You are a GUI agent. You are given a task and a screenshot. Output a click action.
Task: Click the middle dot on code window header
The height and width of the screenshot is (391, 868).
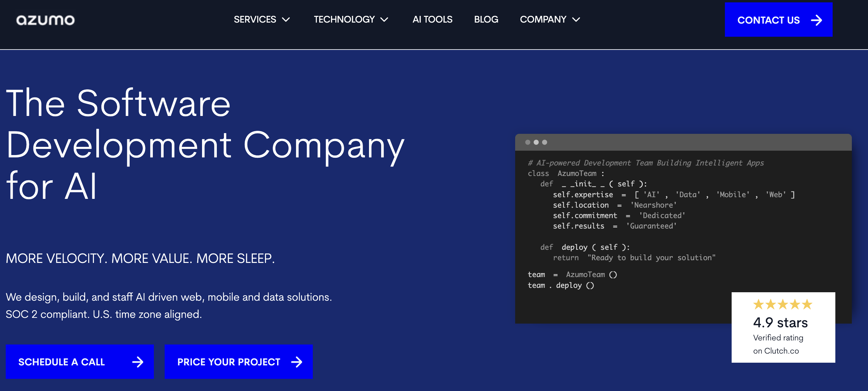pos(536,142)
